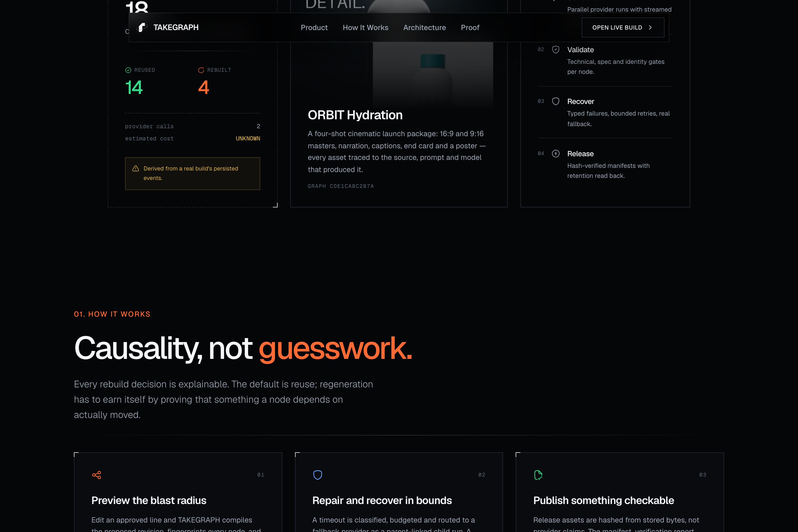Click 'Typed failures, bounded retries, real fallback.'

coord(619,119)
